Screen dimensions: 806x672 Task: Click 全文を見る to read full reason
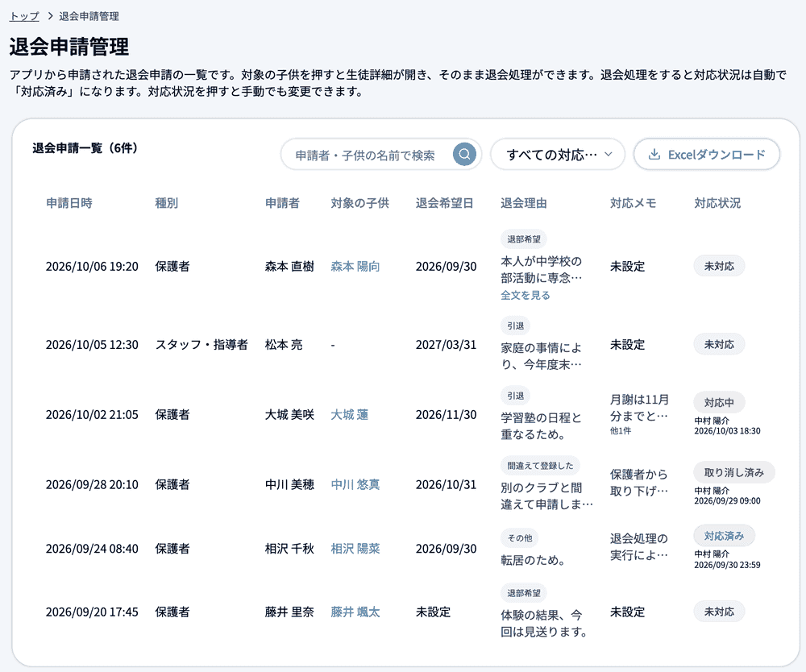[526, 296]
